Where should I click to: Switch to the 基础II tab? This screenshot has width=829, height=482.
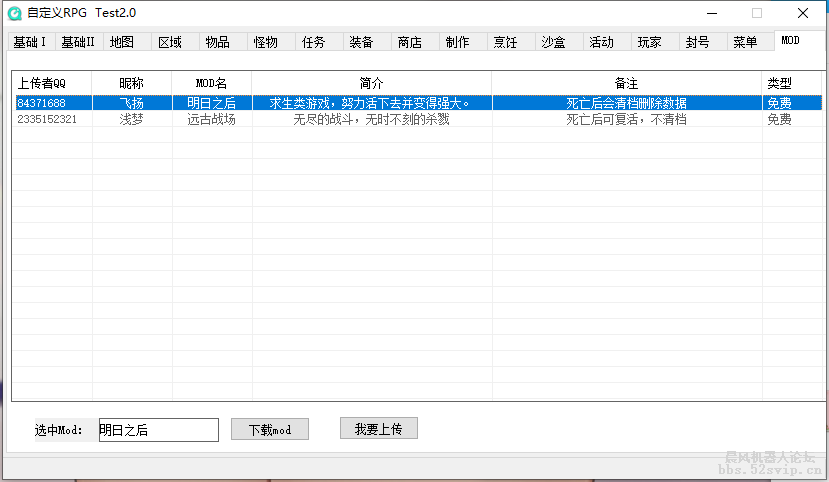coord(79,42)
